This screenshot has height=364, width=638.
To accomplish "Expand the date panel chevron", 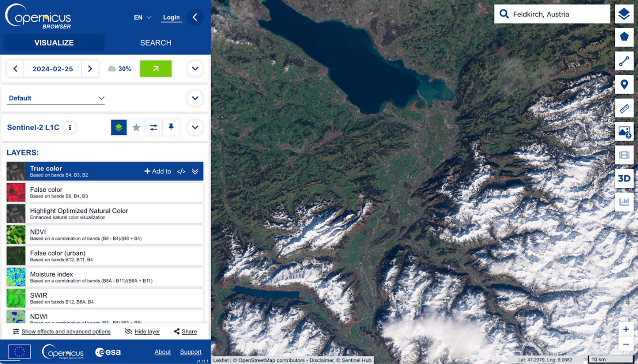I will tap(195, 69).
